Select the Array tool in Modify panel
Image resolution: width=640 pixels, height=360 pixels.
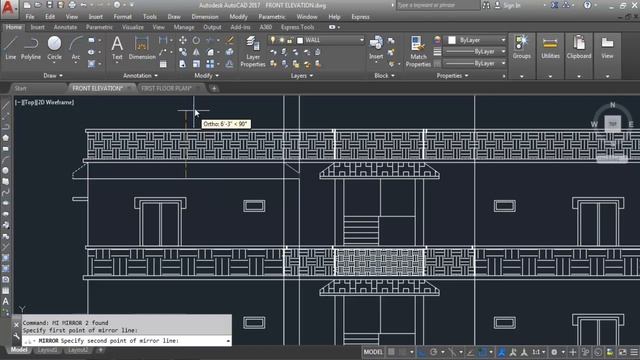click(210, 64)
